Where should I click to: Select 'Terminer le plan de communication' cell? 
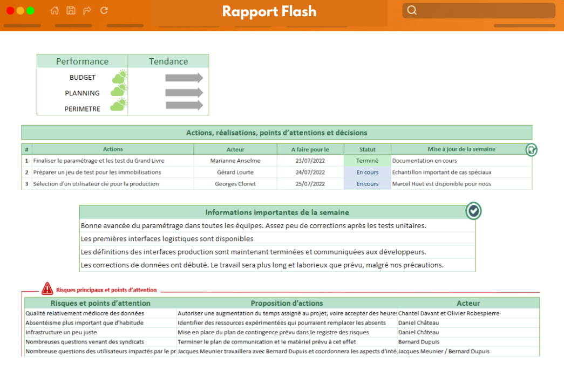[287, 342]
